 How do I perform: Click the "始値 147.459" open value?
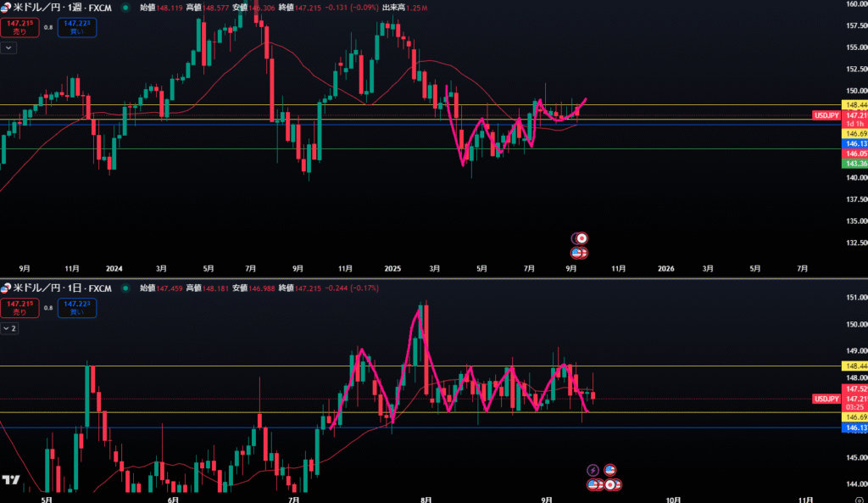(161, 288)
